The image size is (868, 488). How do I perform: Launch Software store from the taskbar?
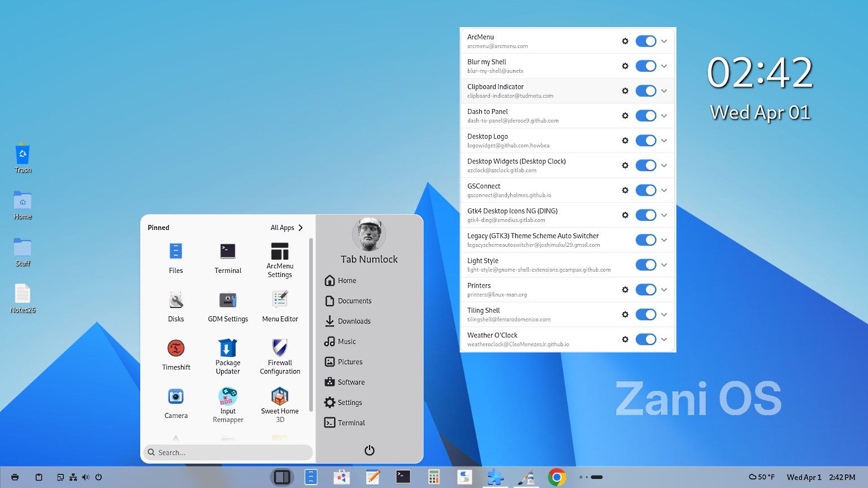(x=341, y=477)
